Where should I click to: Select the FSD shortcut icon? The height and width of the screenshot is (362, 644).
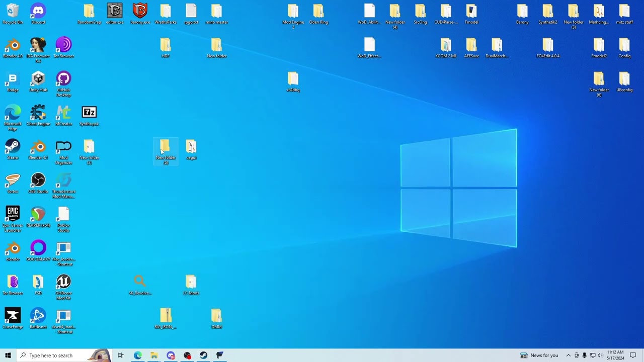(x=38, y=286)
